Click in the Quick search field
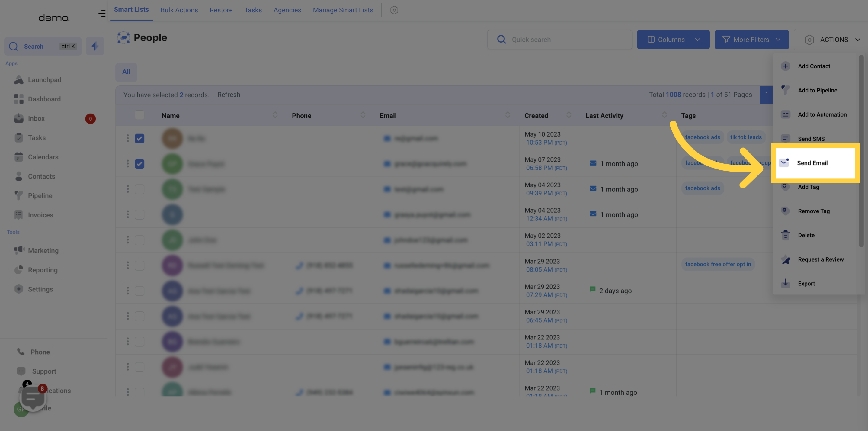The width and height of the screenshot is (868, 431). pyautogui.click(x=559, y=40)
